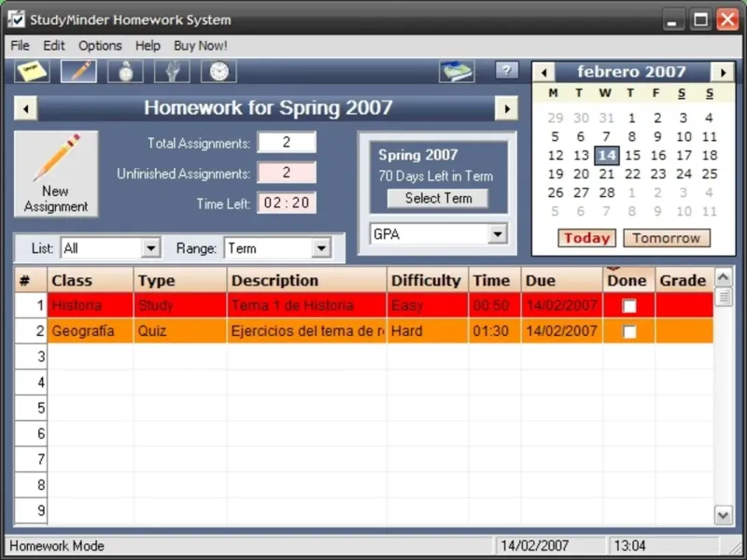Open the stopwatch toolbar icon
The image size is (747, 560).
pos(125,72)
